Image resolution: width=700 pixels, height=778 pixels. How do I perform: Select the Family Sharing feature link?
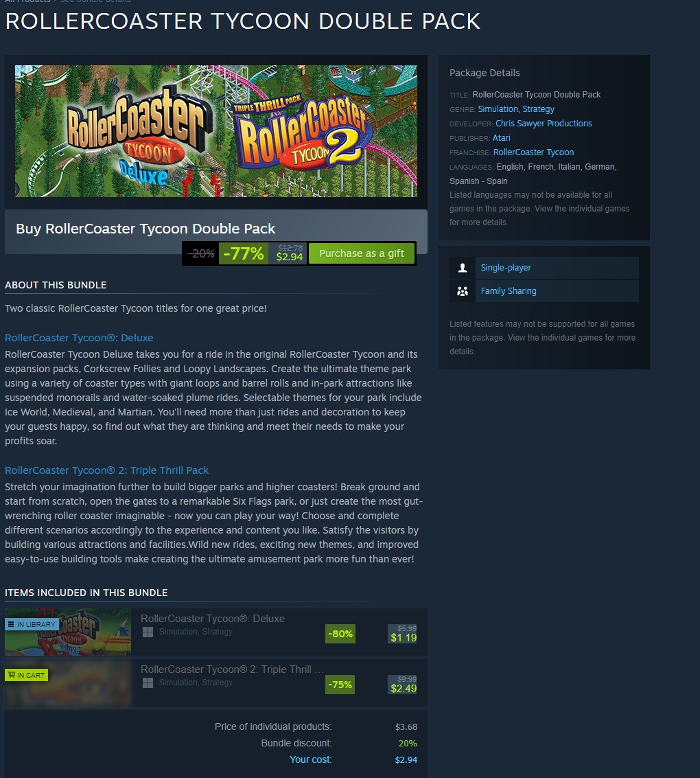pos(509,291)
